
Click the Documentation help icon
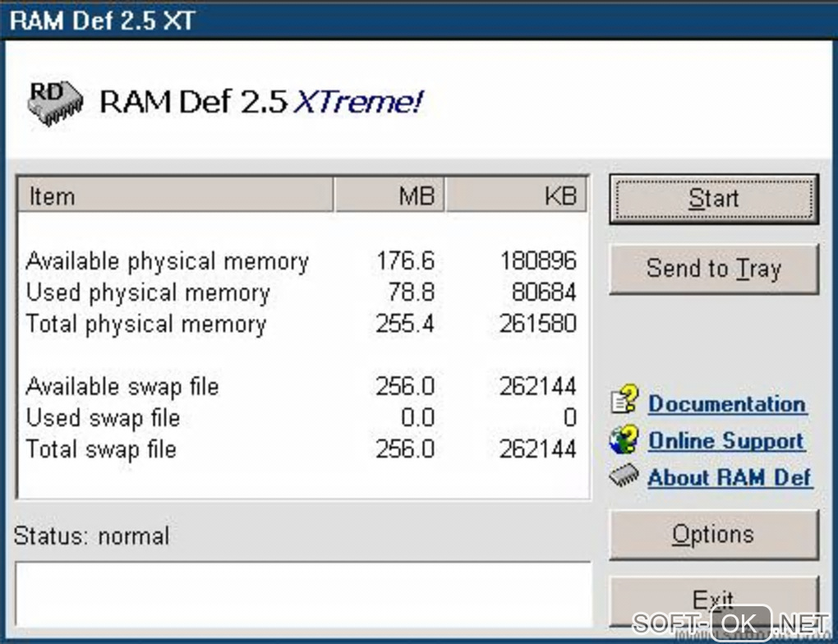click(x=624, y=399)
